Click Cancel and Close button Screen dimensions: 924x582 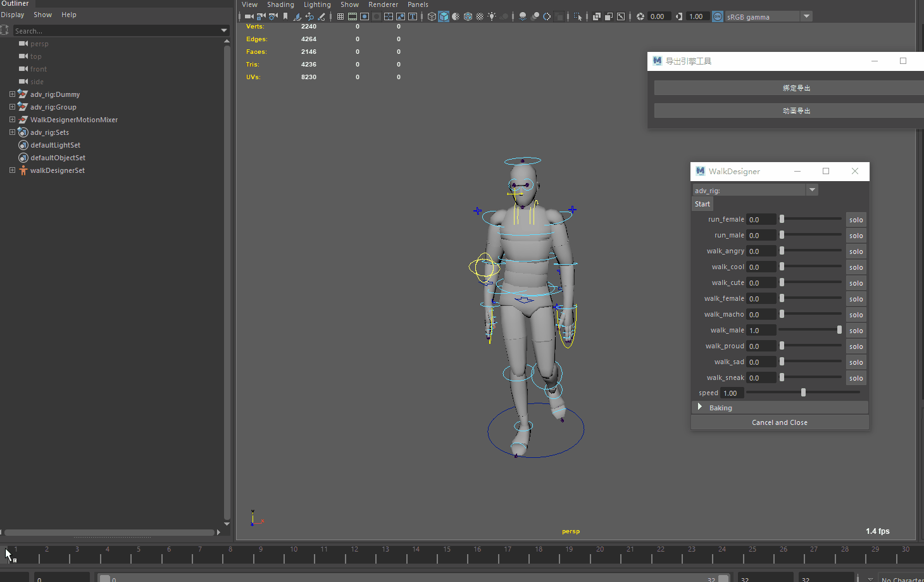pyautogui.click(x=779, y=422)
